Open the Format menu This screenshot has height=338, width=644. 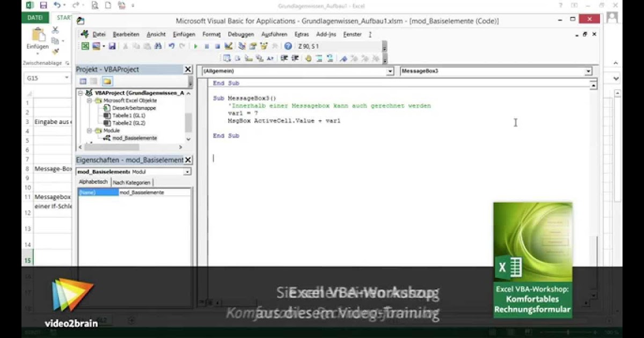[x=211, y=34]
